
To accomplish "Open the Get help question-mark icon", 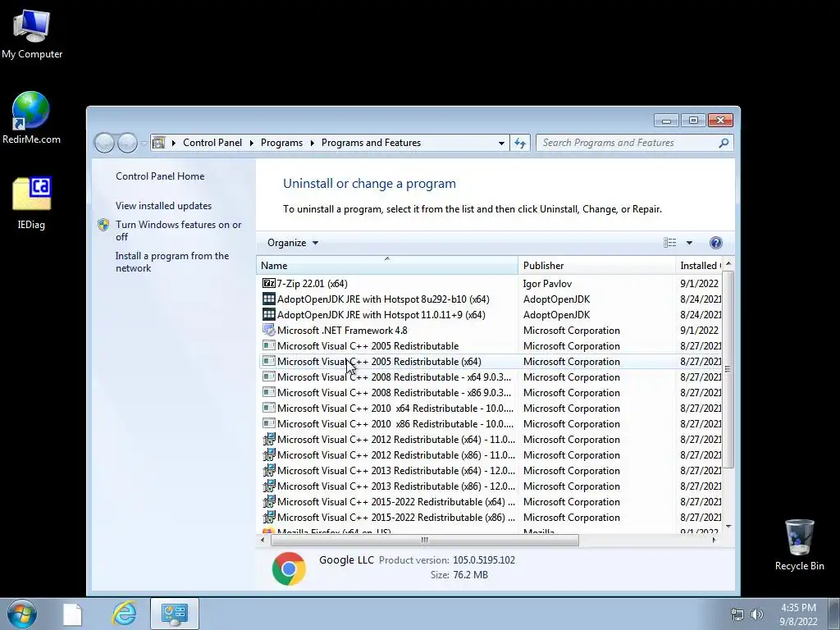I will (715, 243).
